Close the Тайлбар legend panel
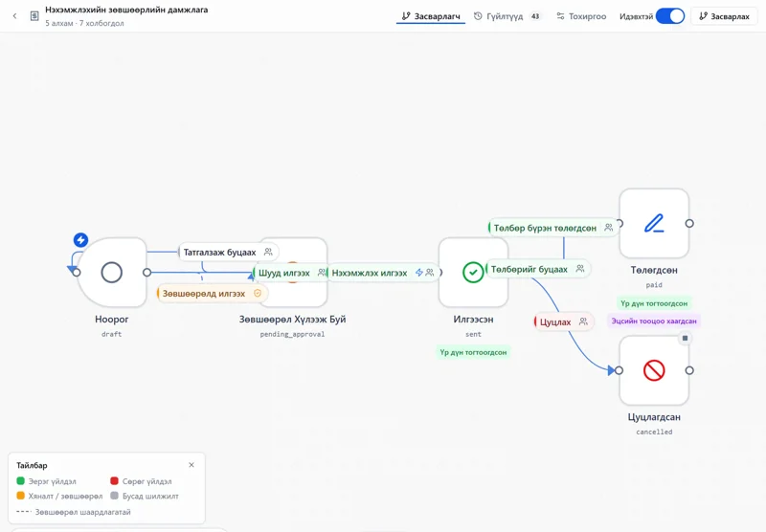Viewport: 766px width, 532px height. [x=191, y=465]
